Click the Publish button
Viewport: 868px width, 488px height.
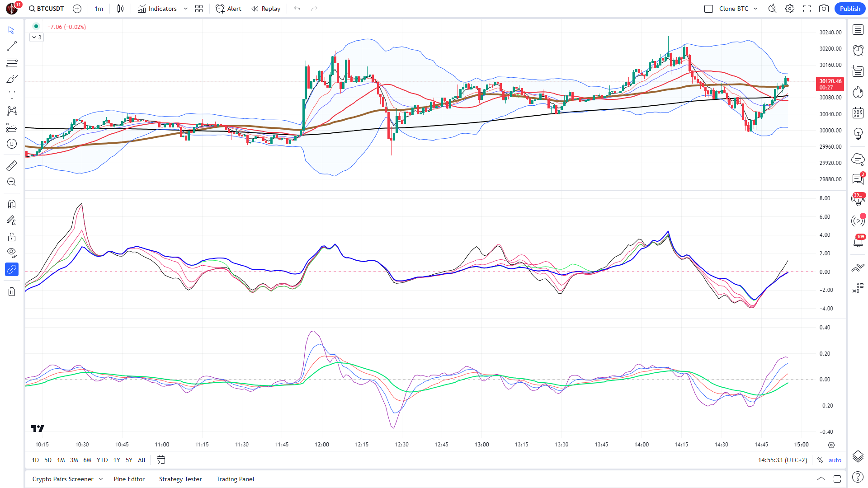[850, 9]
